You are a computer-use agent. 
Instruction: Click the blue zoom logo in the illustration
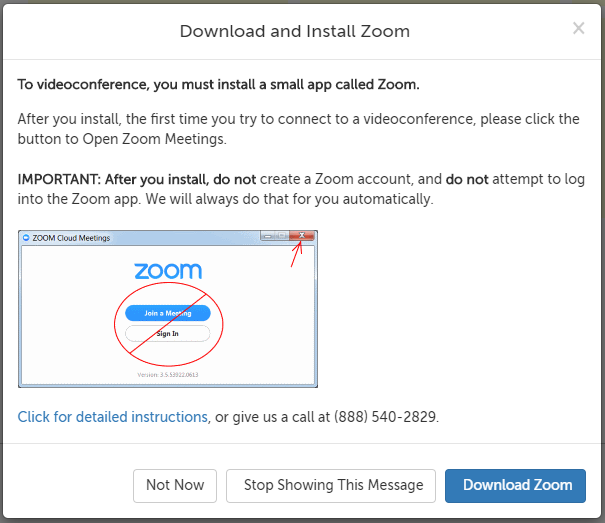click(168, 271)
